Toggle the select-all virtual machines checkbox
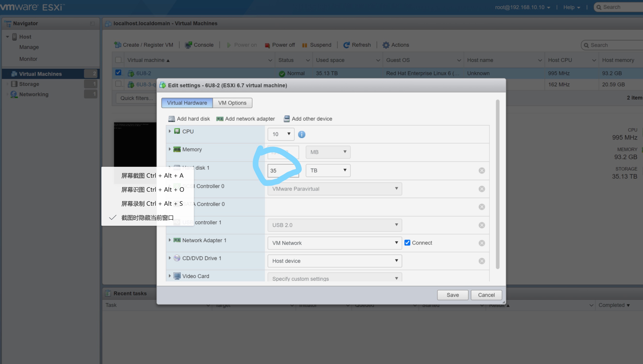This screenshot has width=643, height=364. (118, 60)
